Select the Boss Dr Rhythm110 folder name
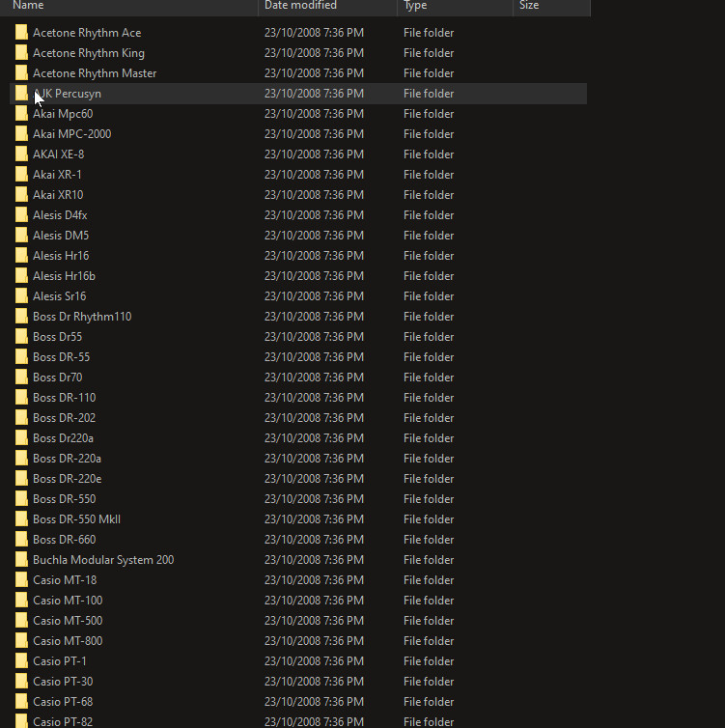 (82, 316)
